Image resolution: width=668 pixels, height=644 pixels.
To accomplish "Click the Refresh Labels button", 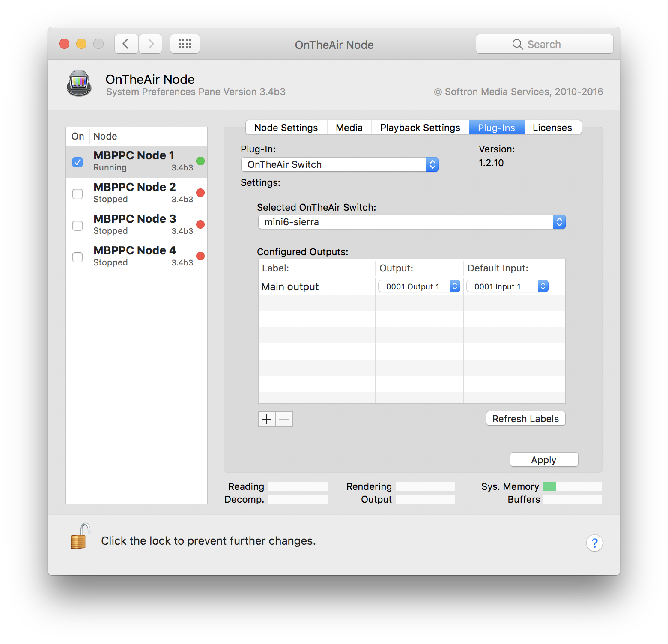I will [526, 419].
